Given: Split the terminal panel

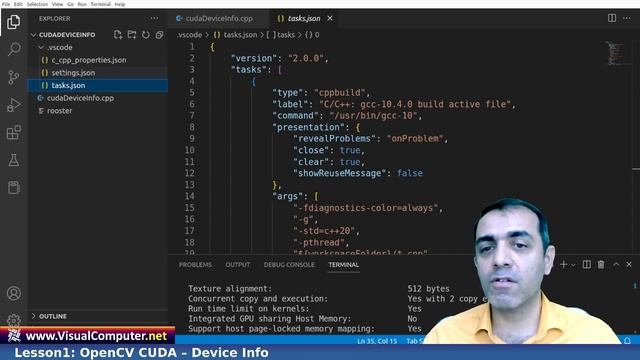Looking at the screenshot, I should pos(587,264).
